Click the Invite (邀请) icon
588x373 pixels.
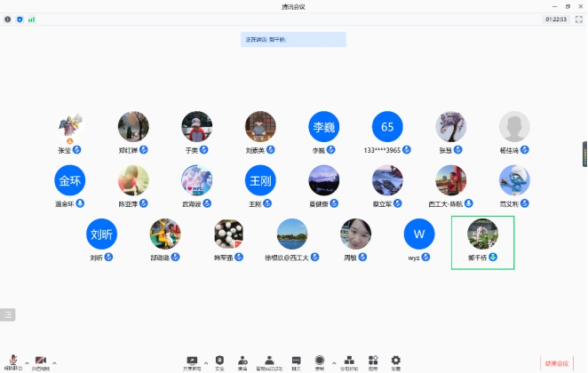(x=242, y=361)
